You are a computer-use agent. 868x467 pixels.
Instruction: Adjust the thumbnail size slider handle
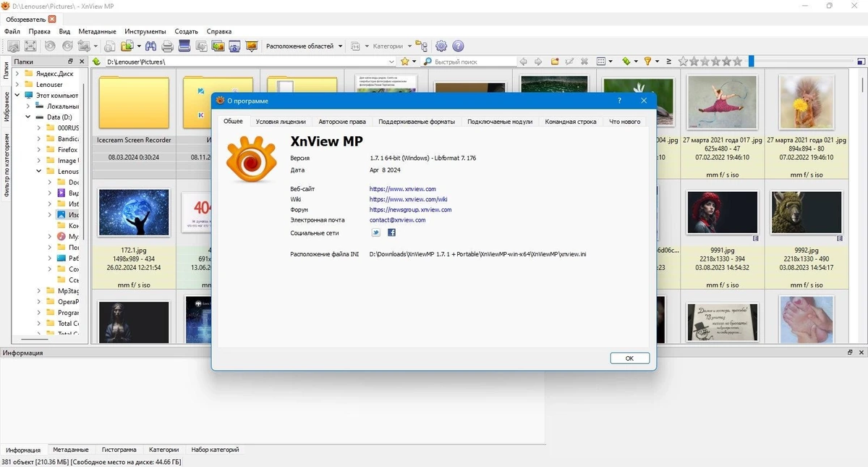point(751,62)
